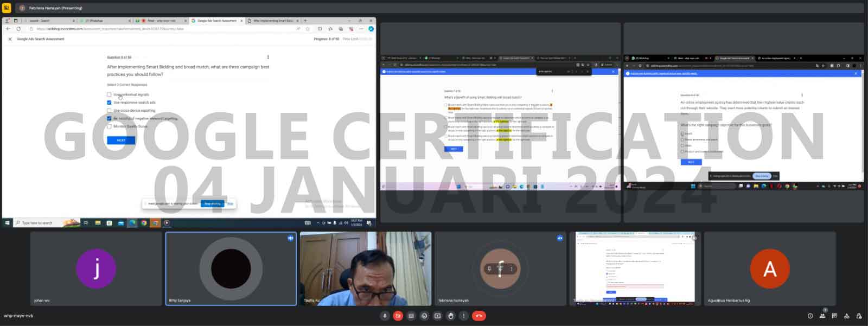Show the participants people panel
The image size is (868, 326).
tap(822, 316)
